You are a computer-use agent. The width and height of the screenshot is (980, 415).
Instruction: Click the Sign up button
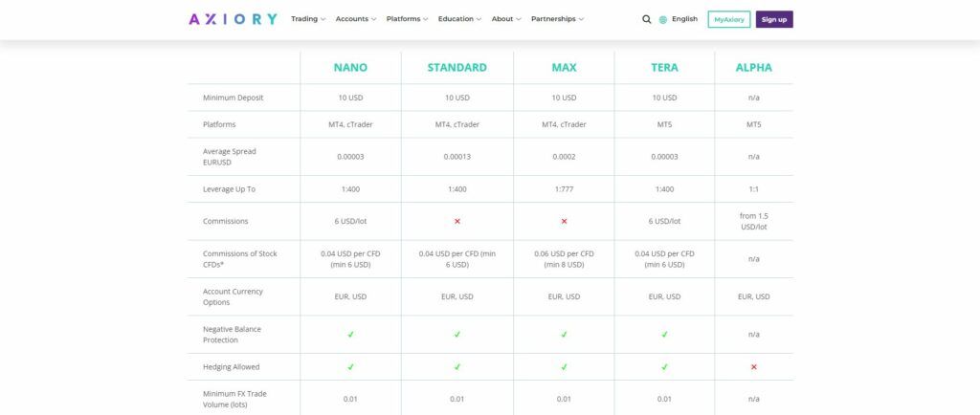point(774,19)
